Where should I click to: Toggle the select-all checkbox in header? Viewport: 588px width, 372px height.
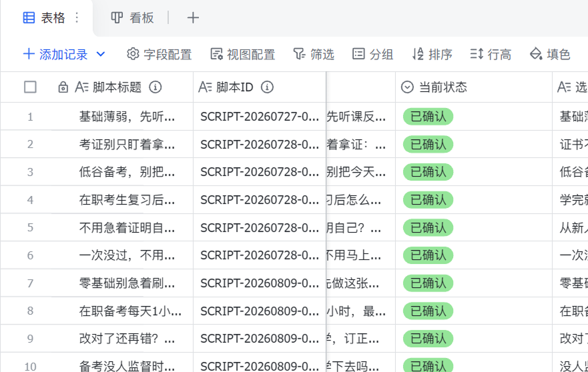coord(30,87)
